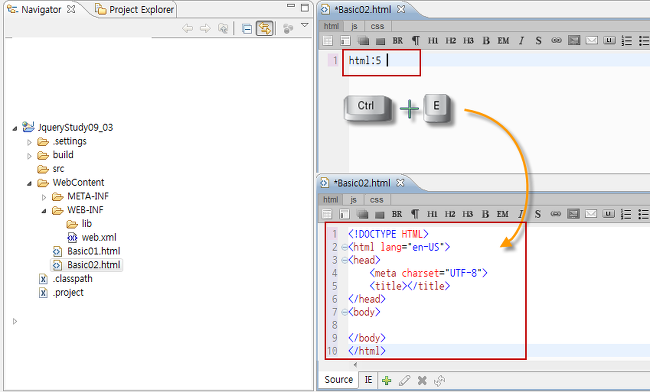Click bold B in the lower editor toolbar
Image resolution: width=650 pixels, height=392 pixels.
[x=485, y=214]
